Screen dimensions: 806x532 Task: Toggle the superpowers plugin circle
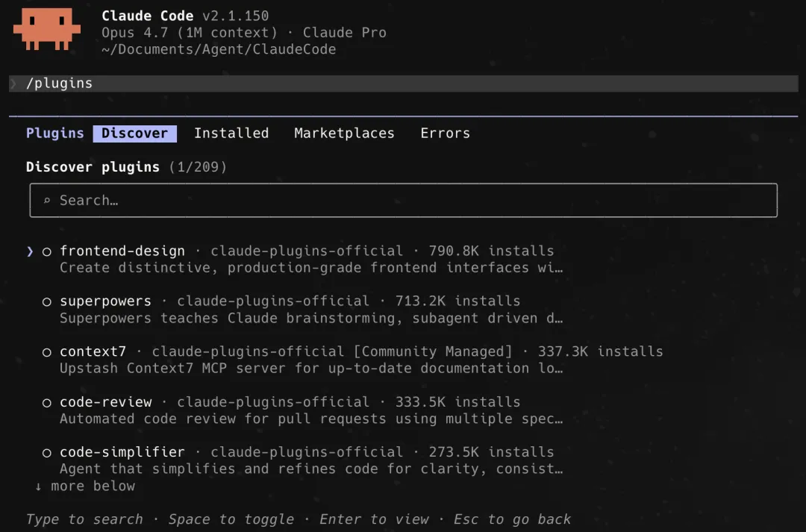pyautogui.click(x=47, y=301)
